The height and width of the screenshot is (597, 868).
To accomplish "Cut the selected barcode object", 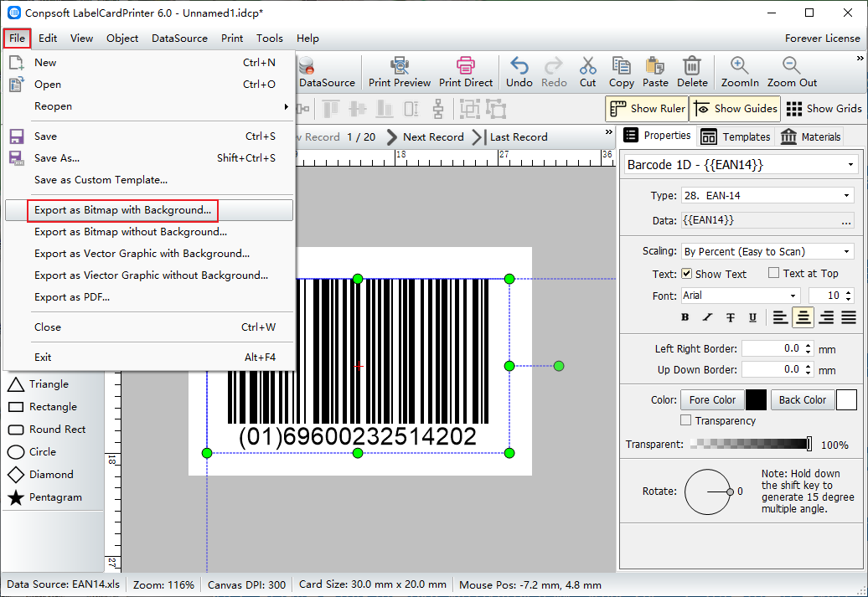I will point(588,73).
